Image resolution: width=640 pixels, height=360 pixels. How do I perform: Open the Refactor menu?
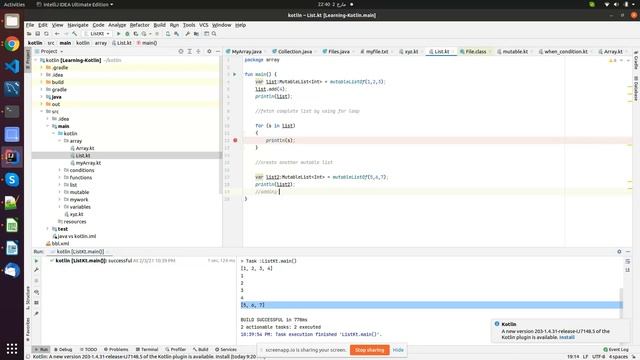(140, 25)
